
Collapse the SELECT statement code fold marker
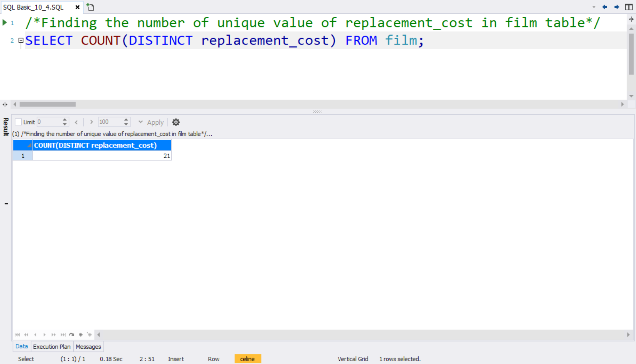20,40
